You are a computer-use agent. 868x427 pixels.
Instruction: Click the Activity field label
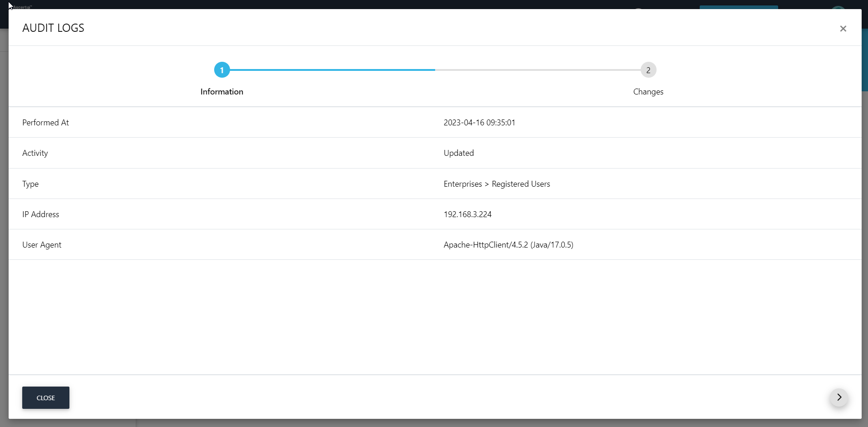click(35, 153)
